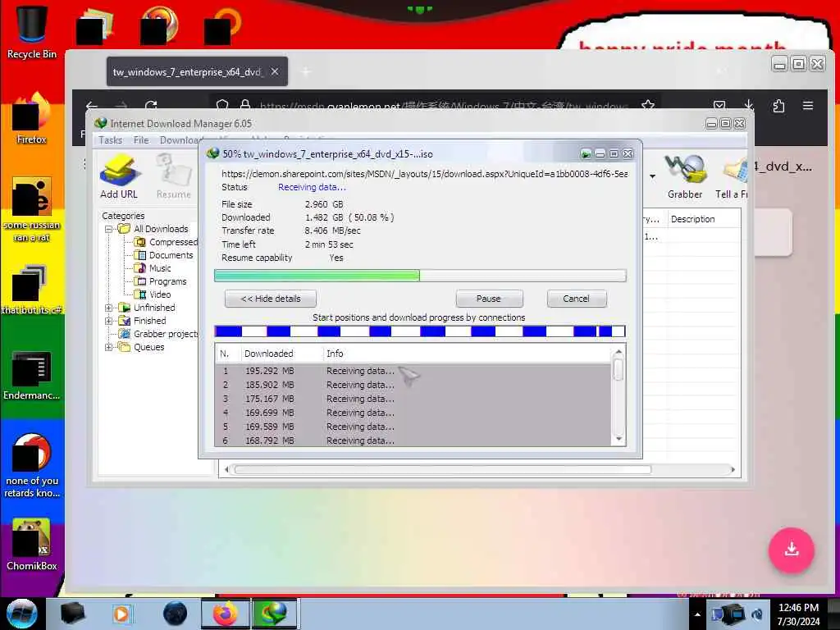Click the Unfinished folder icon
Image resolution: width=840 pixels, height=630 pixels.
tap(125, 308)
